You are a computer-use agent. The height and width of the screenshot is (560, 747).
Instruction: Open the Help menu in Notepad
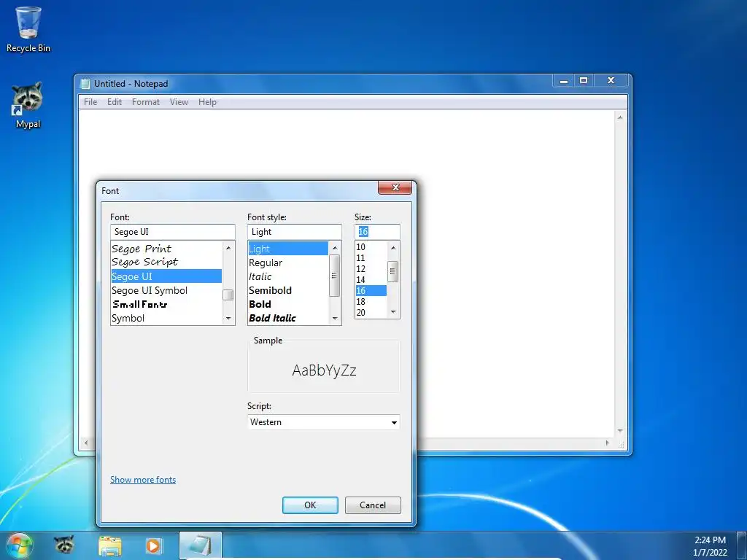(x=207, y=102)
